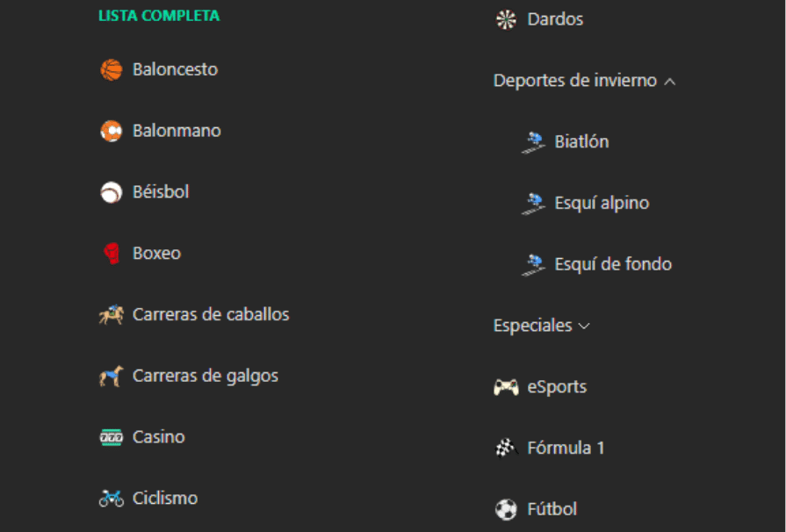Viewport: 786px width, 532px height.
Task: Open the Esquí de fondo link
Action: (x=613, y=264)
